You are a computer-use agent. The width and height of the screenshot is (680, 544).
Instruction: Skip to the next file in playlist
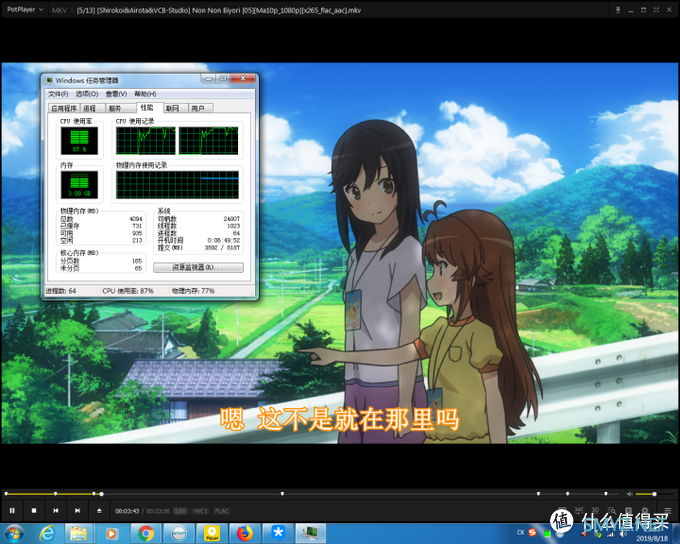tap(77, 511)
